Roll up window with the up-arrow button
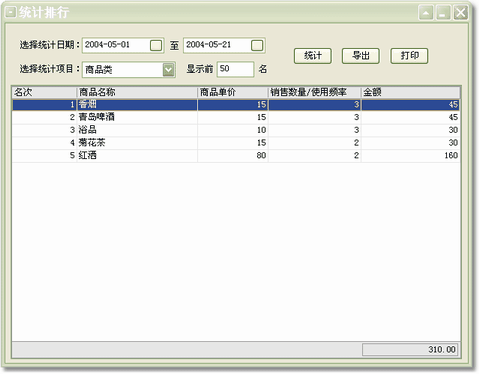Screen dimensions: 479x374 [426, 13]
